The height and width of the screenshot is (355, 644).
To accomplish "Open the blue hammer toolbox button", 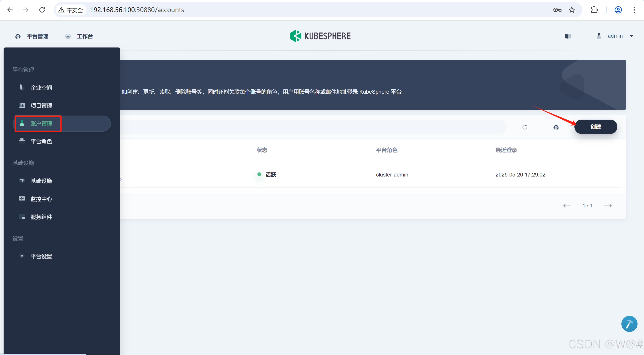I will pos(629,324).
